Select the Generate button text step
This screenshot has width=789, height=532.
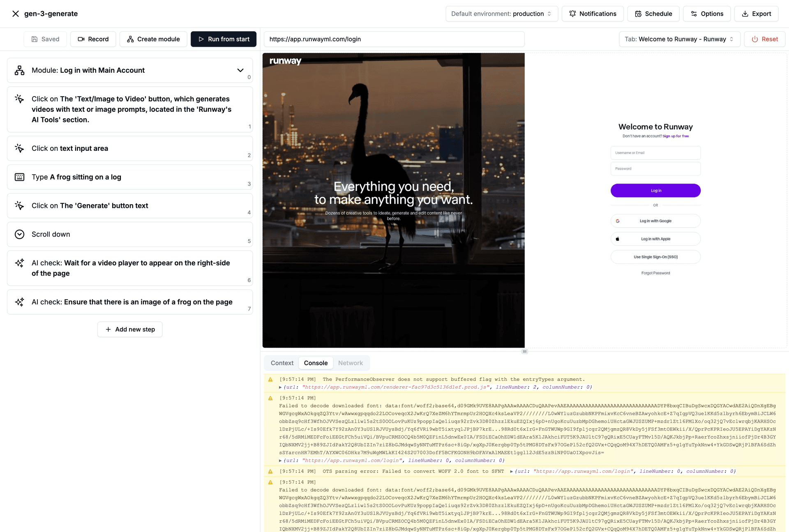(130, 206)
